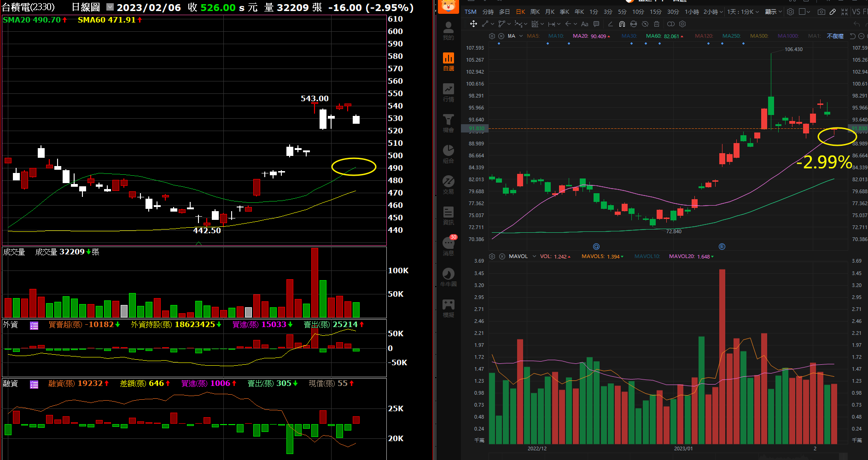Open drawing toolbar settings gear
Viewport: 868px width, 460px height.
point(682,24)
